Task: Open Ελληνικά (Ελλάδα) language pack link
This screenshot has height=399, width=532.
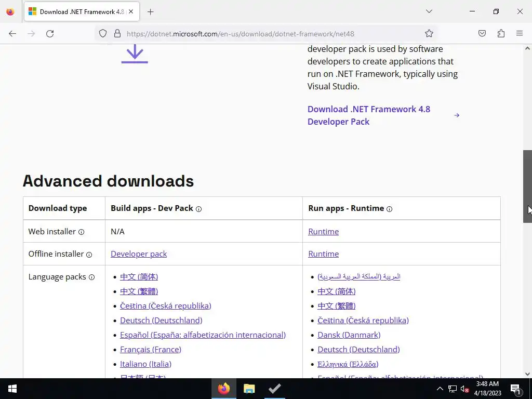Action: click(x=348, y=364)
